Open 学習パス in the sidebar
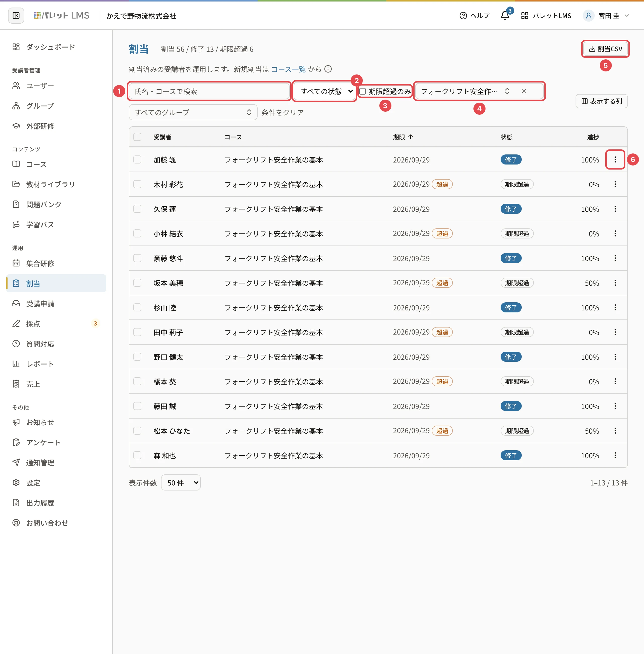The width and height of the screenshot is (644, 654). click(56, 225)
